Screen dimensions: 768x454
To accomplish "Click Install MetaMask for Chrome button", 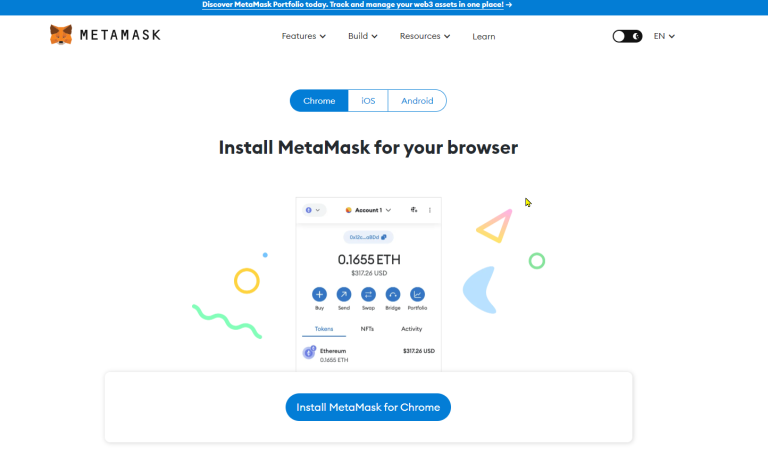I will pyautogui.click(x=368, y=407).
